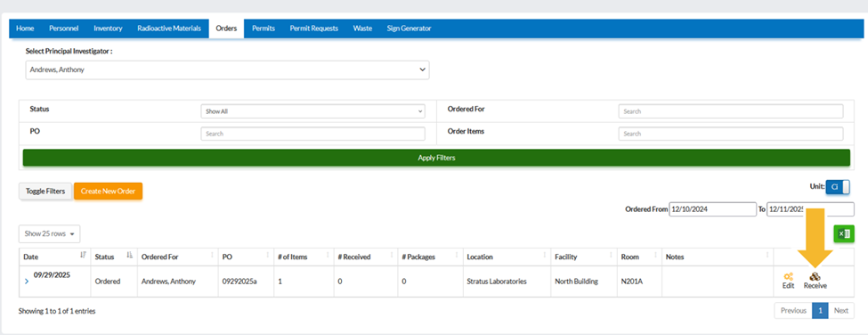Image resolution: width=868 pixels, height=335 pixels.
Task: Open the Permits tab
Action: 264,29
